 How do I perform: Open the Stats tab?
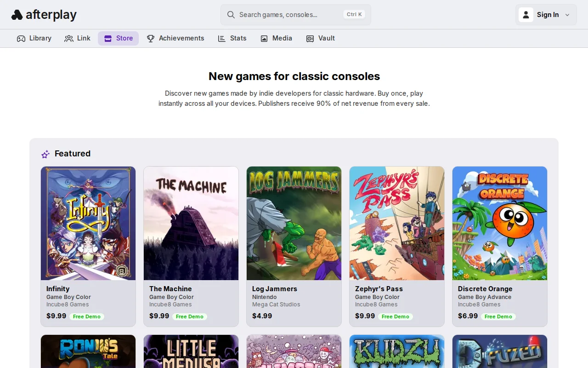point(232,38)
